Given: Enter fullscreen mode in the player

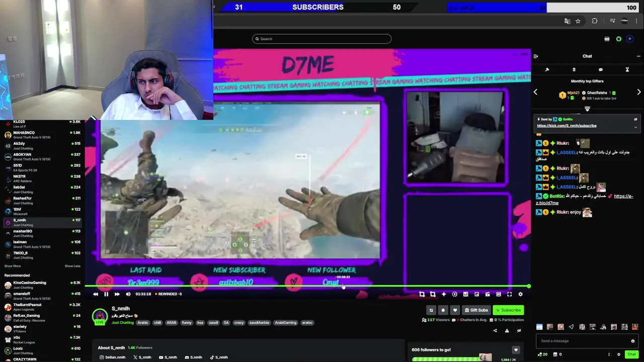Looking at the screenshot, I should (x=509, y=294).
